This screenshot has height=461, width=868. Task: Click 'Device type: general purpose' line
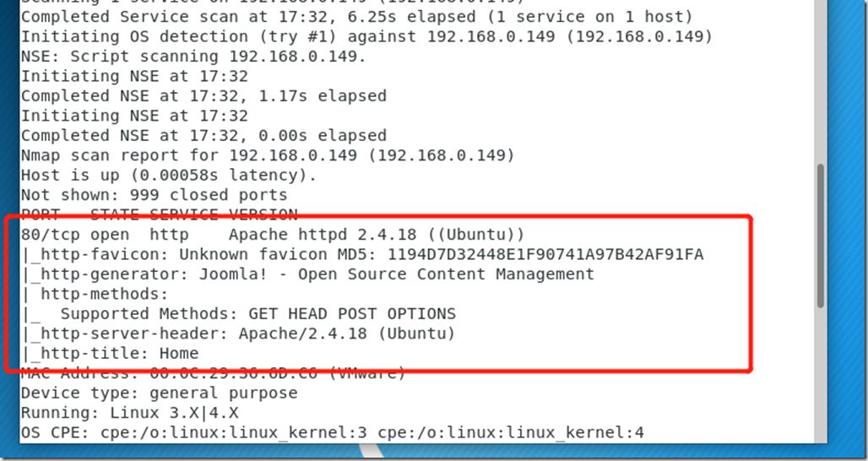160,393
